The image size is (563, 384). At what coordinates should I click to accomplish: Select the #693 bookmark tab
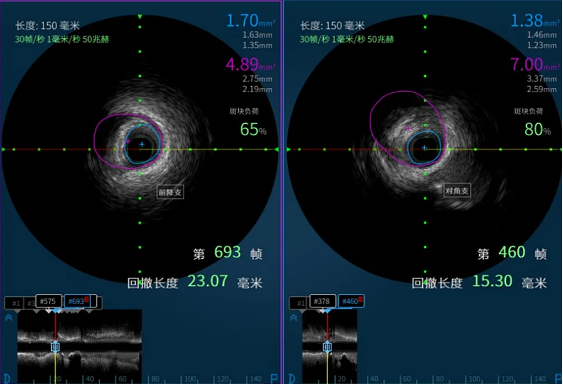[x=78, y=301]
